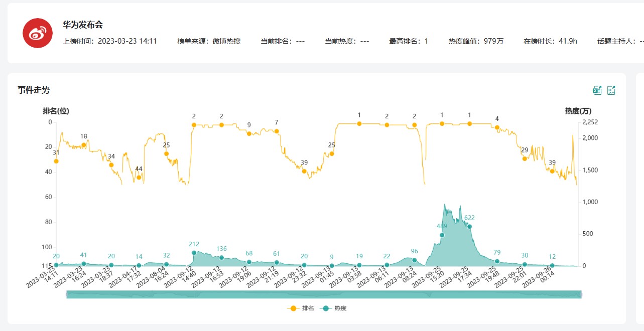Screen dimensions: 644x331
Task: Click the 489 heat data point
Action: point(442,235)
